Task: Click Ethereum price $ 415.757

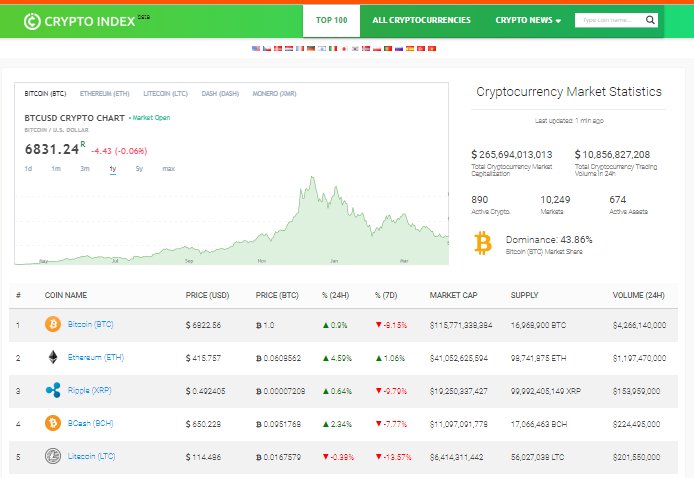Action: (x=203, y=358)
